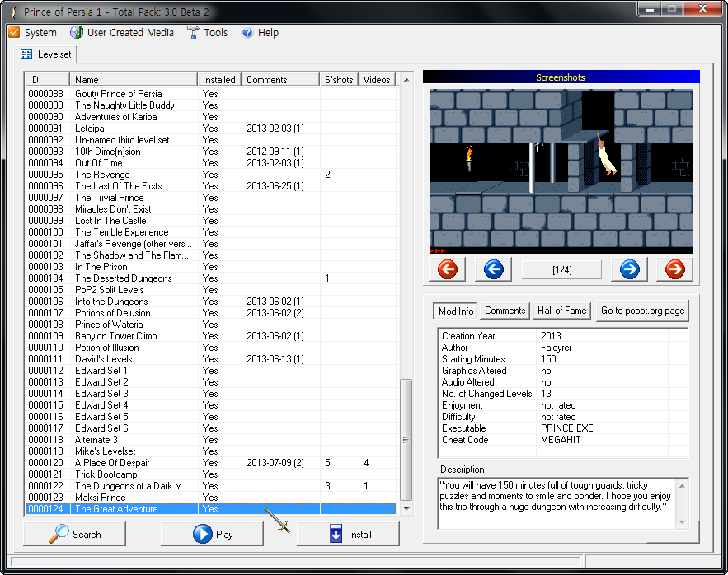Click the Author value Faldyrer
The height and width of the screenshot is (575, 728).
(556, 348)
